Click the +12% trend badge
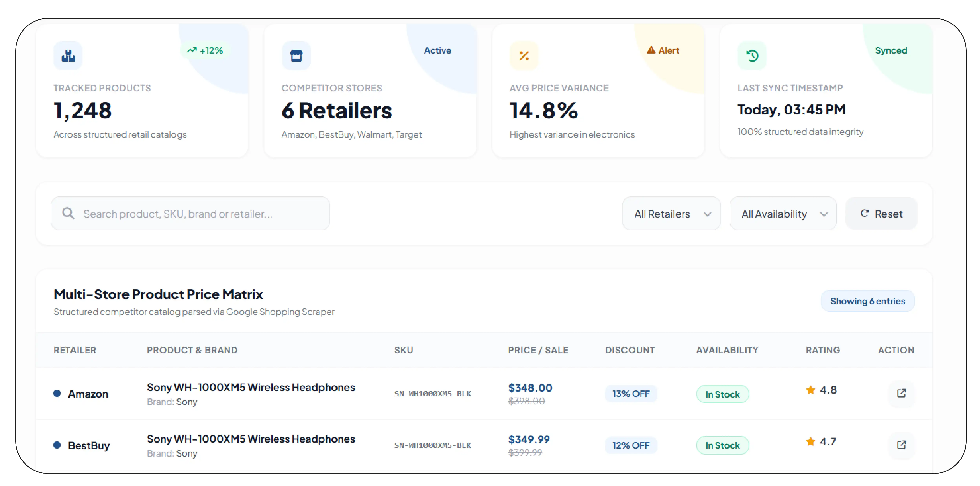Image resolution: width=980 pixels, height=486 pixels. 205,50
